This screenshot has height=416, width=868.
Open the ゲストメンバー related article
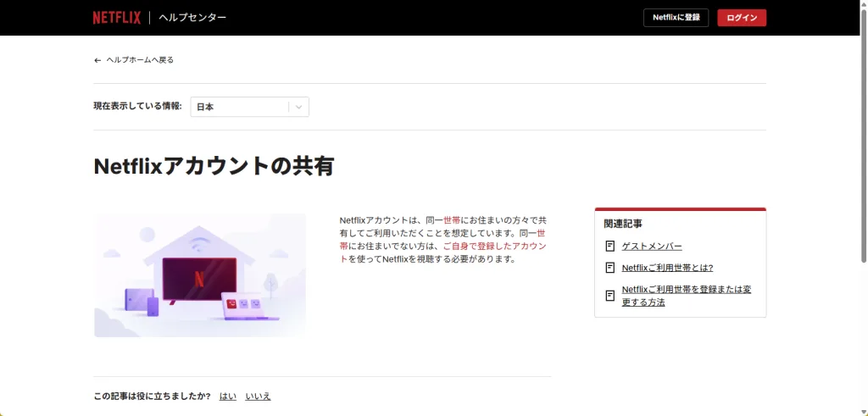click(652, 247)
